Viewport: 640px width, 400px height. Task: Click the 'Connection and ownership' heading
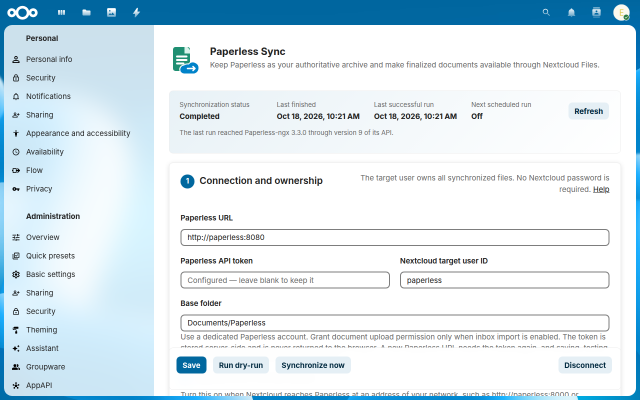(261, 181)
